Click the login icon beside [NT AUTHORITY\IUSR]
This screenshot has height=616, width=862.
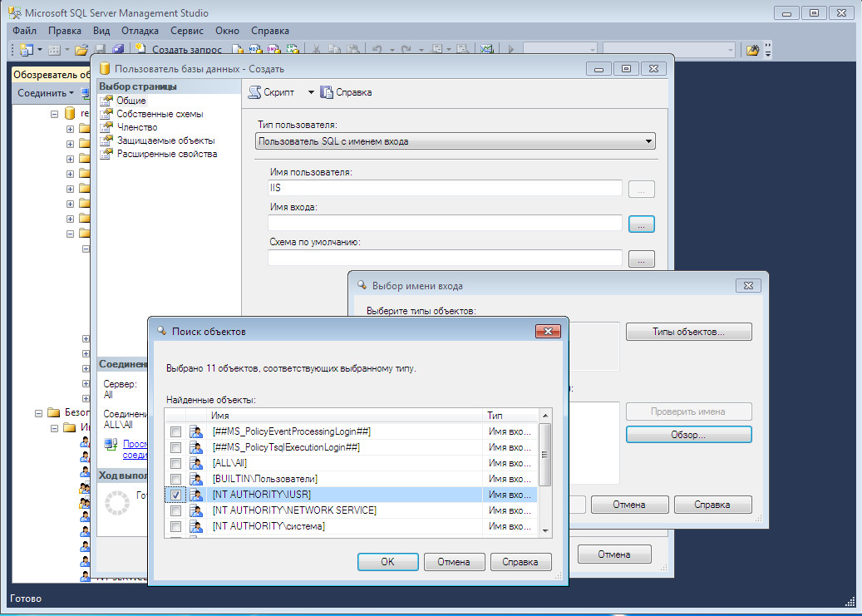(196, 495)
